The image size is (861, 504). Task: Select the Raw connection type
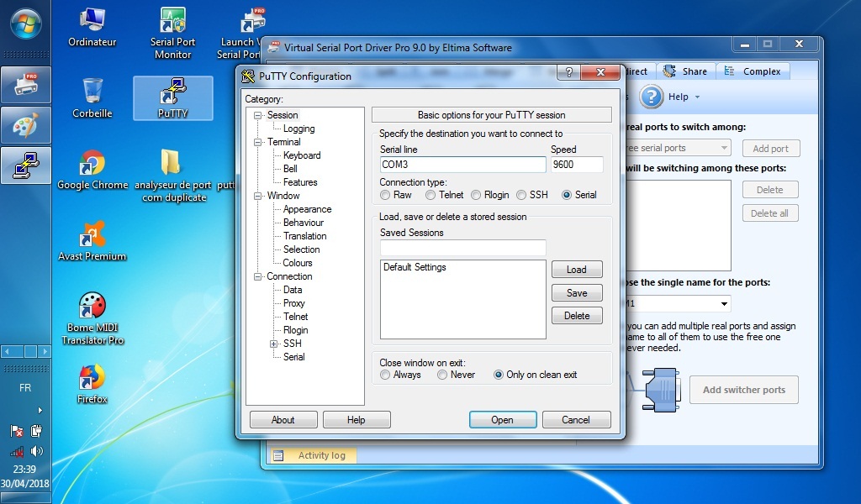385,195
